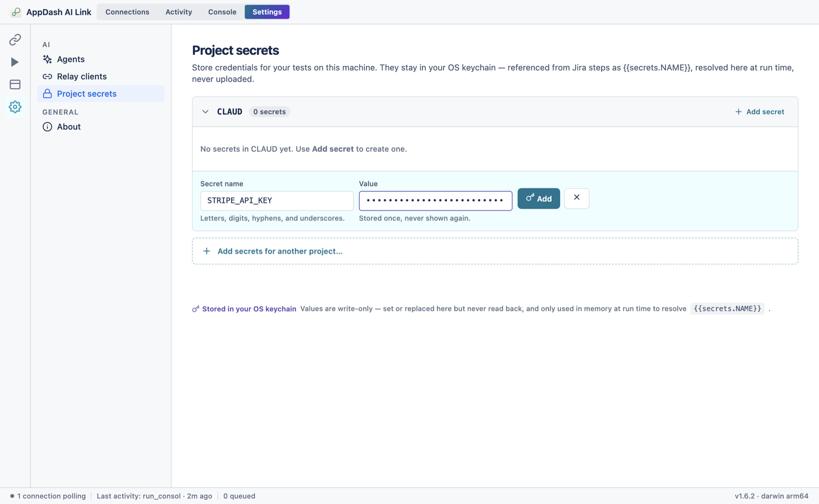This screenshot has width=819, height=504.
Task: Switch to the Connections tab
Action: click(127, 12)
